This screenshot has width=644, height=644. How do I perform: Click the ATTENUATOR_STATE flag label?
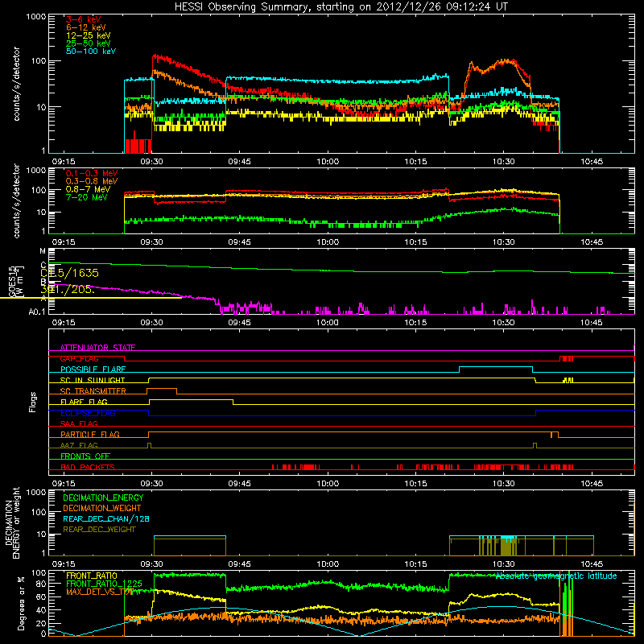97,348
